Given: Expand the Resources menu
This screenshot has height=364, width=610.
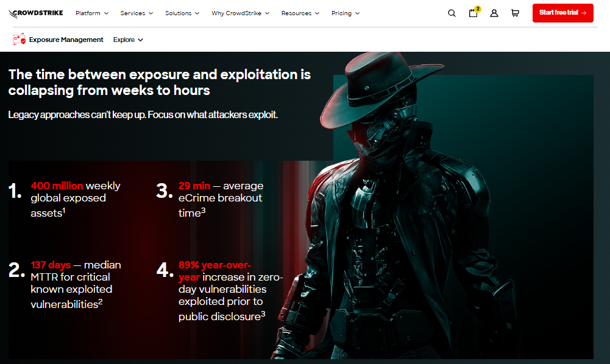Looking at the screenshot, I should [x=300, y=13].
